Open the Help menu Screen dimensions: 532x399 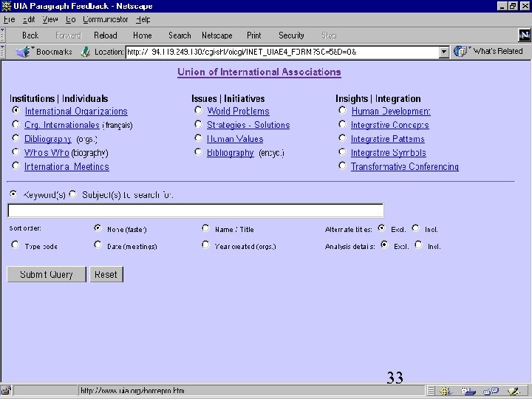[143, 20]
